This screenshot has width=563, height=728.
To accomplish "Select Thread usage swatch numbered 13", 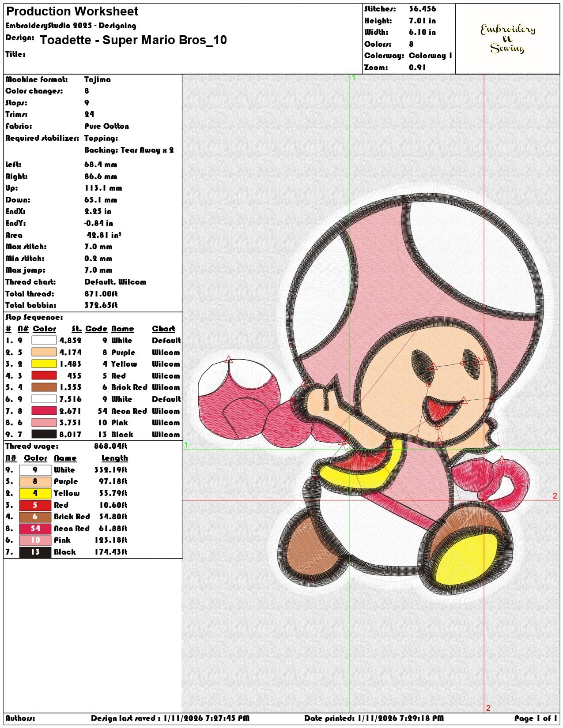I will coord(35,552).
